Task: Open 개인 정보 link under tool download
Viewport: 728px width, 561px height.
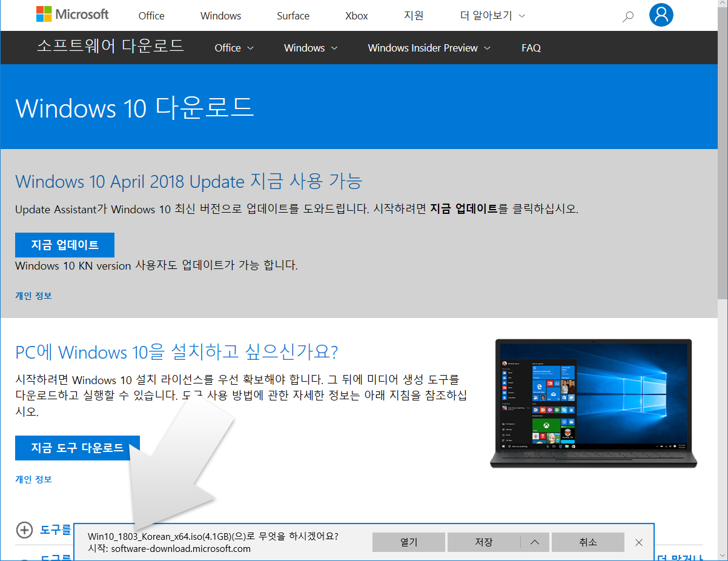Action: [x=33, y=479]
